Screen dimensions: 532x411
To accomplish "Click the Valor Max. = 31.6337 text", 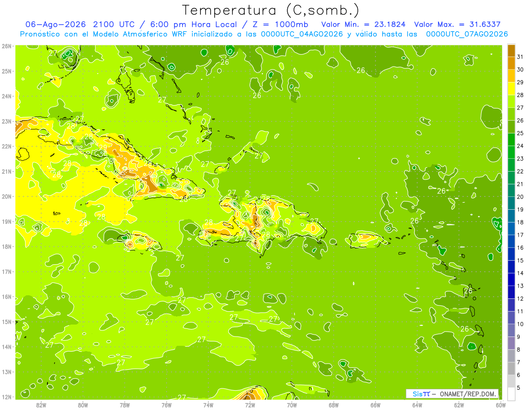I will click(x=458, y=24).
